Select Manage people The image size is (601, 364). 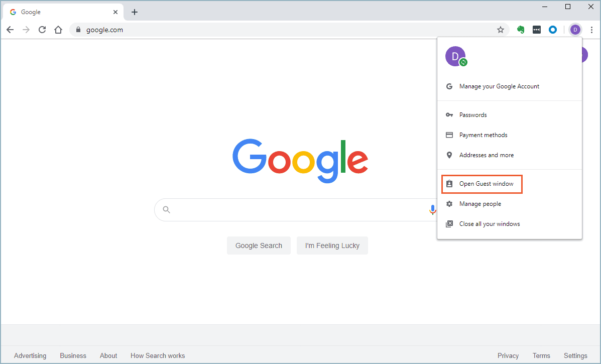510,204
